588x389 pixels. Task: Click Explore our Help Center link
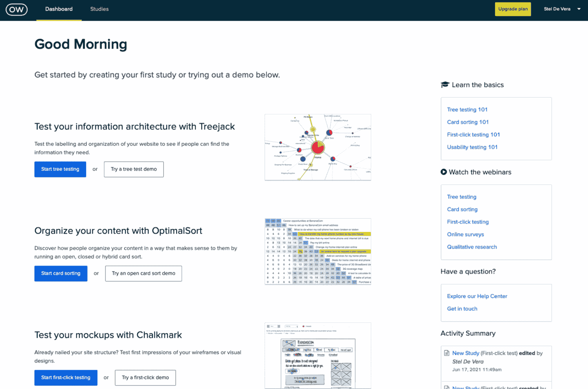(477, 297)
